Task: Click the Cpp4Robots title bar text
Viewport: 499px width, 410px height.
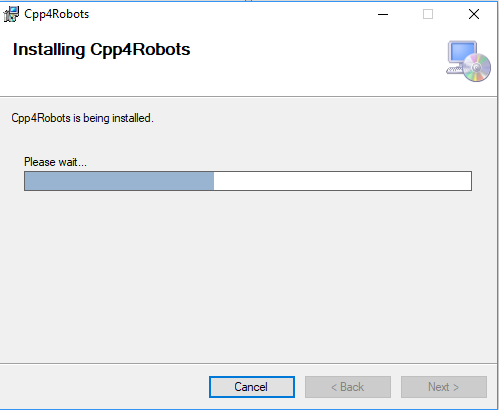Action: [x=57, y=14]
